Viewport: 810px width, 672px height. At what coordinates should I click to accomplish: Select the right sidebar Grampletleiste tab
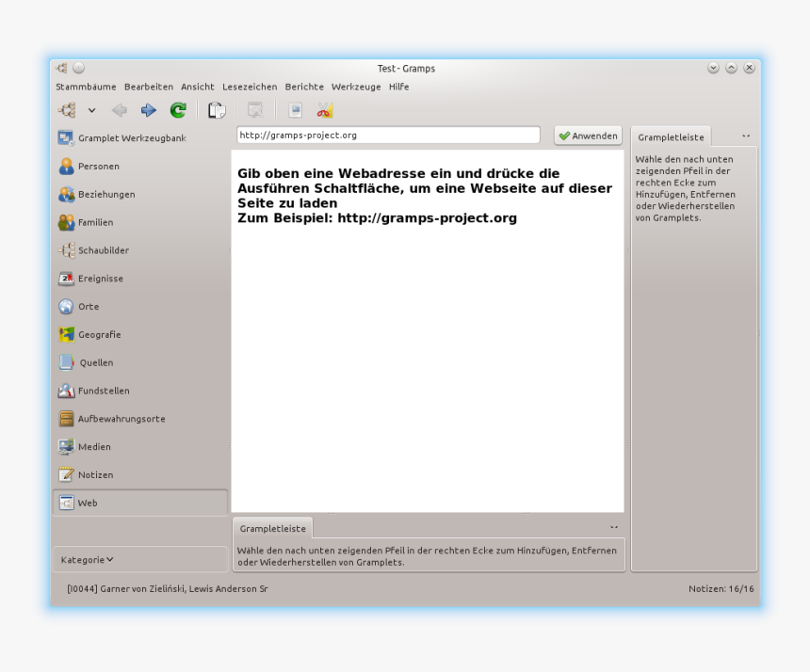point(671,137)
